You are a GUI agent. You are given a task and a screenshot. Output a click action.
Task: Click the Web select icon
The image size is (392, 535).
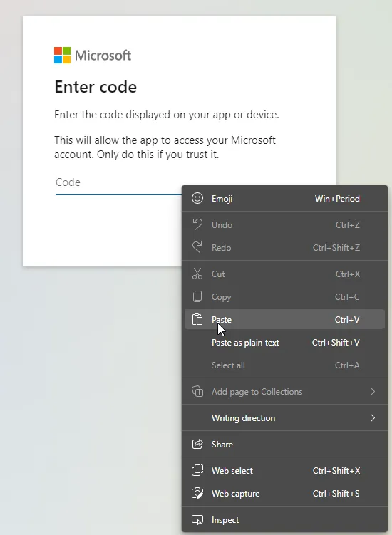pyautogui.click(x=197, y=470)
